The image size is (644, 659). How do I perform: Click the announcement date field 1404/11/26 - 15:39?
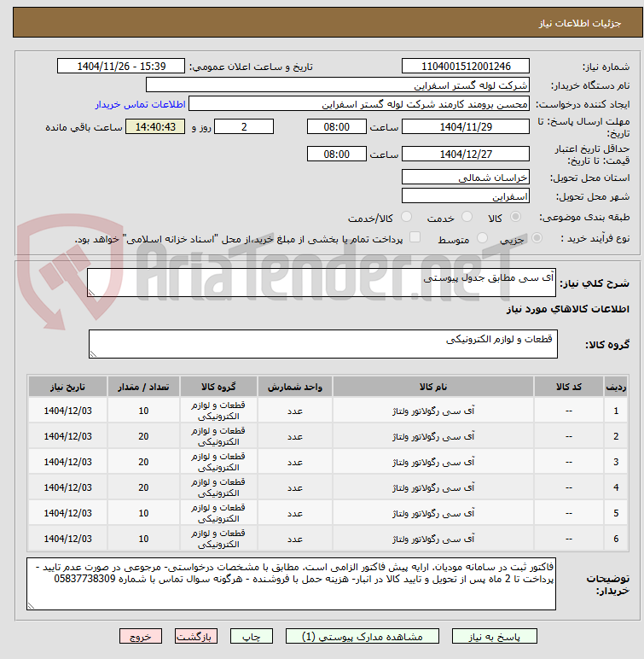click(x=121, y=66)
